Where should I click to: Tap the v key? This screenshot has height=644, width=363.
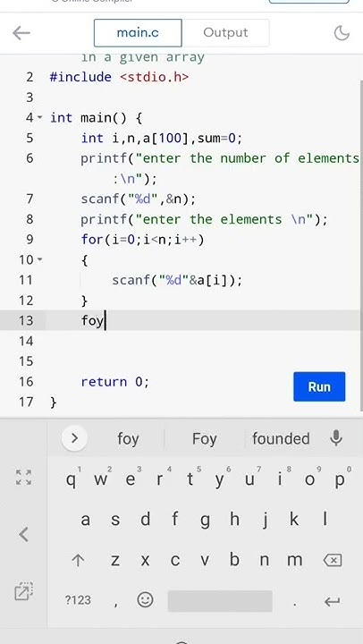coord(205,560)
